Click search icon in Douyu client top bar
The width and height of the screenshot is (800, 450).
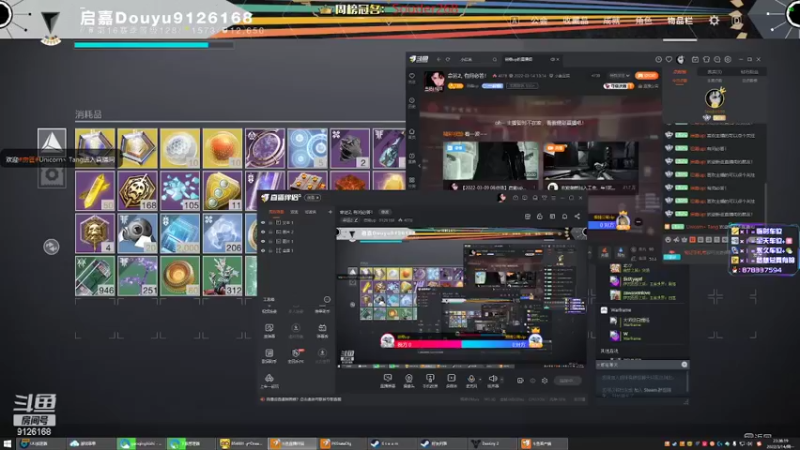pyautogui.click(x=495, y=60)
